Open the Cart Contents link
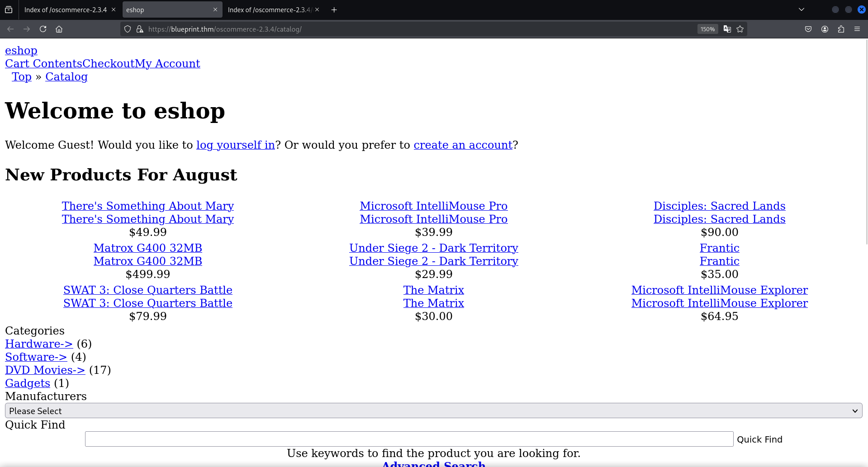Screen dimensions: 868x467 [43, 63]
